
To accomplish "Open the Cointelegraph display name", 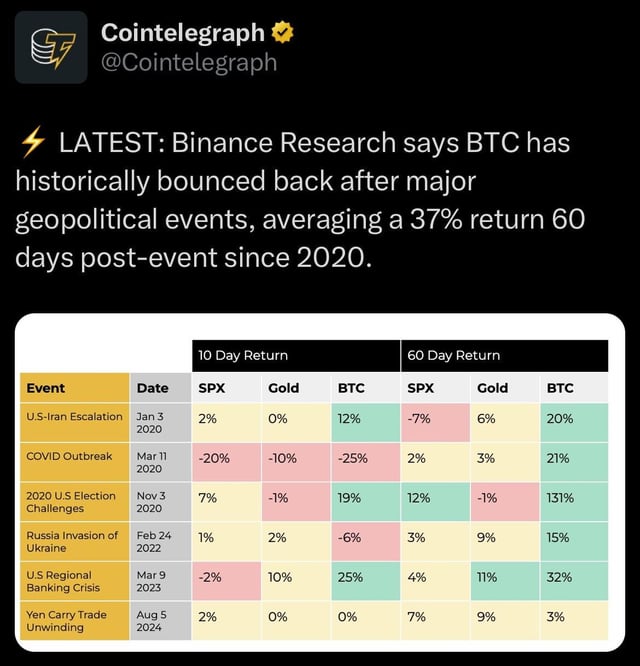I will 183,33.
